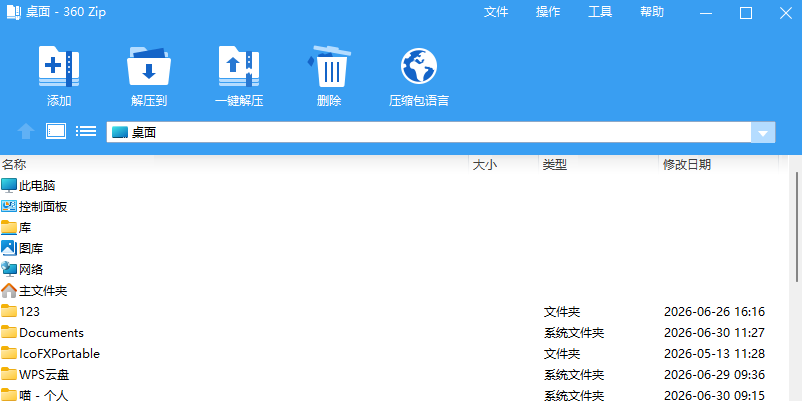Click the 桌面 address path field
The height and width of the screenshot is (401, 802).
[429, 132]
